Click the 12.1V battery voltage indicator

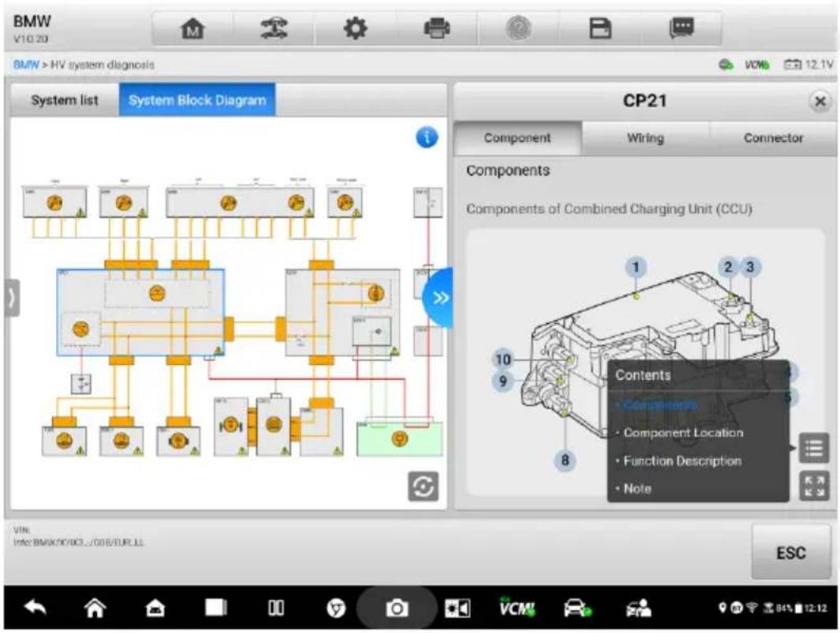[x=808, y=65]
